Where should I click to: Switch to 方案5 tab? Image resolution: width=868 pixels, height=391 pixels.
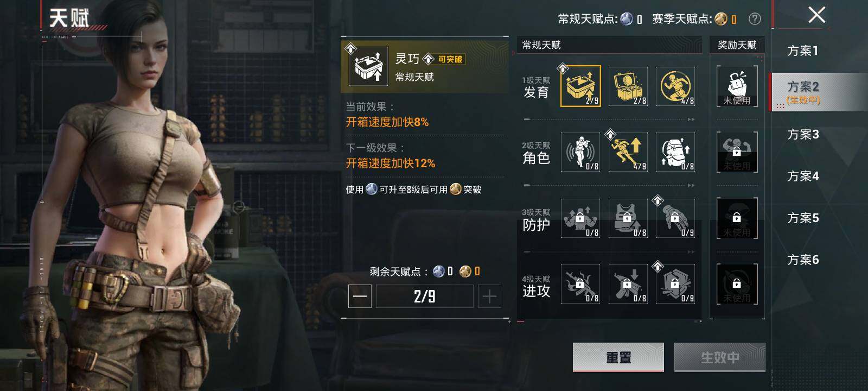[x=803, y=218]
